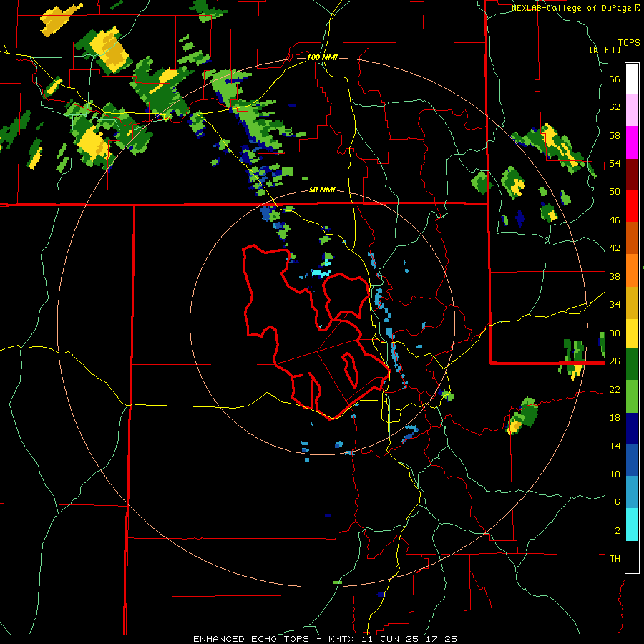Click the cyan legend swatch
This screenshot has width=644, height=644.
(632, 525)
